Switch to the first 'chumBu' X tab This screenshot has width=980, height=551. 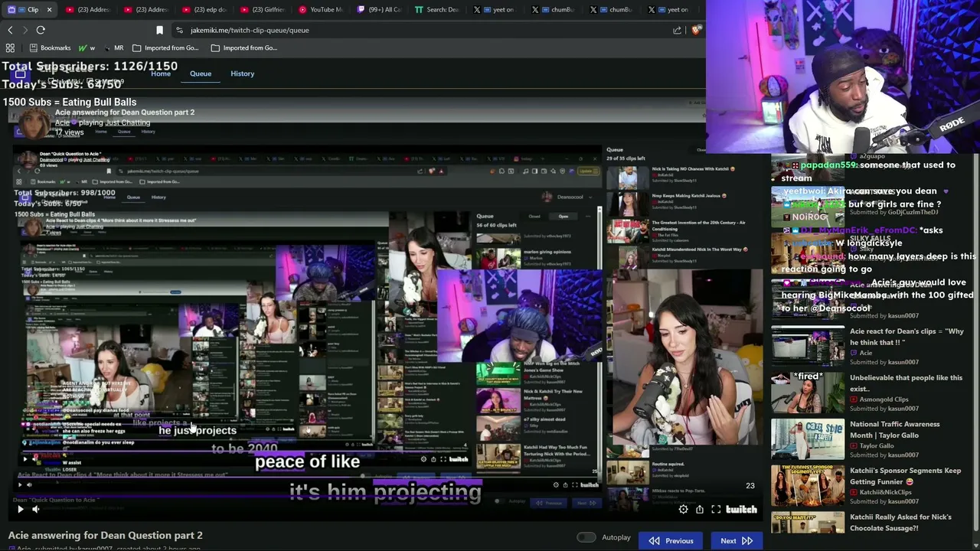(554, 9)
